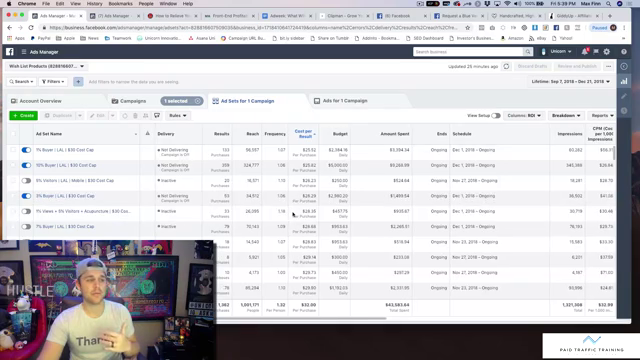Go back in Chrome
Viewport: 640px width, 360px height.
tap(10, 27)
